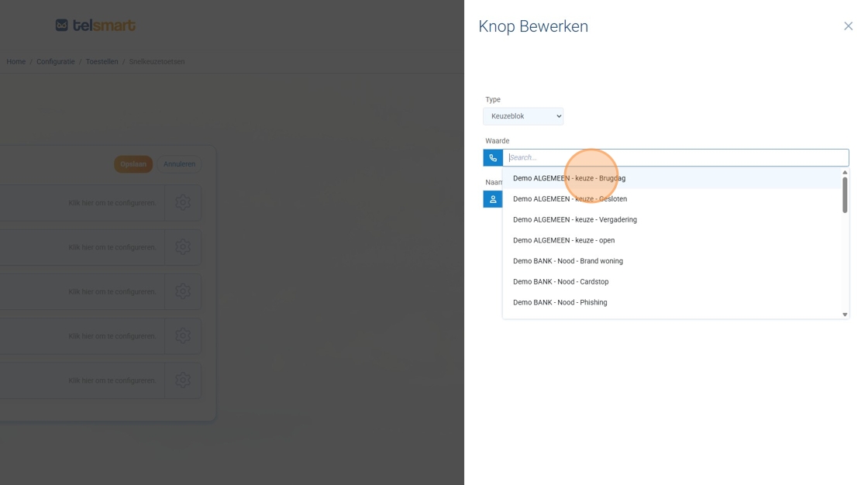Select Demo ALGEMEEN - keuze - Brugdag option
Image resolution: width=868 pixels, height=485 pixels.
(569, 178)
